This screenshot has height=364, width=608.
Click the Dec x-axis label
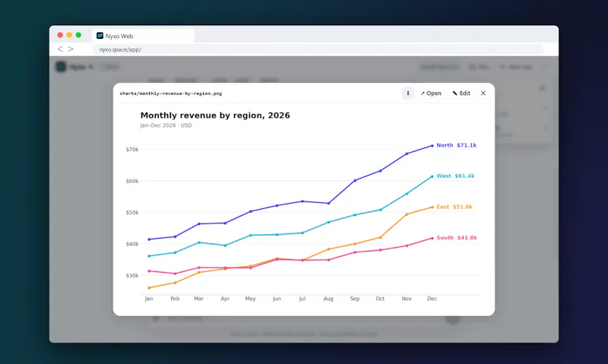tap(432, 299)
